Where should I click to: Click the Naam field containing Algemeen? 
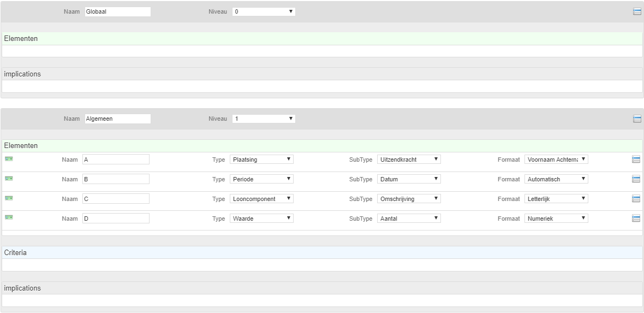point(117,119)
